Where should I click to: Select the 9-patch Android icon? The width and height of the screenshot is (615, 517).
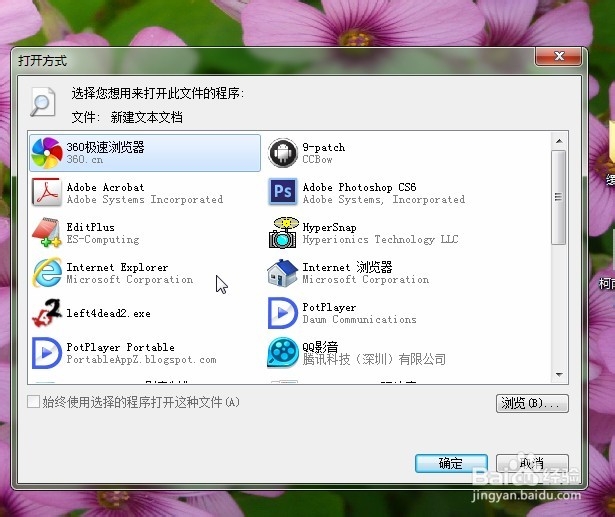coord(283,153)
